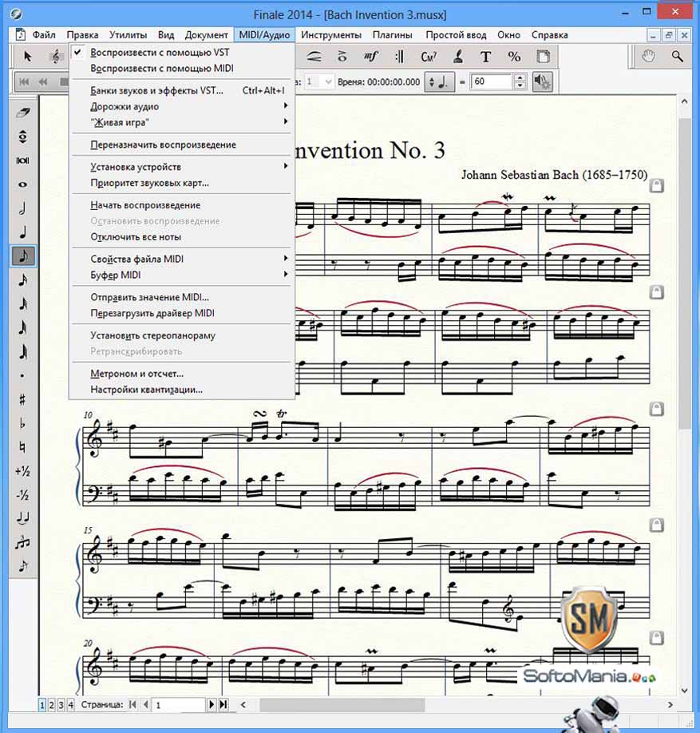Go to the previous page arrow
Screen dimensions: 700x733
(x=146, y=704)
